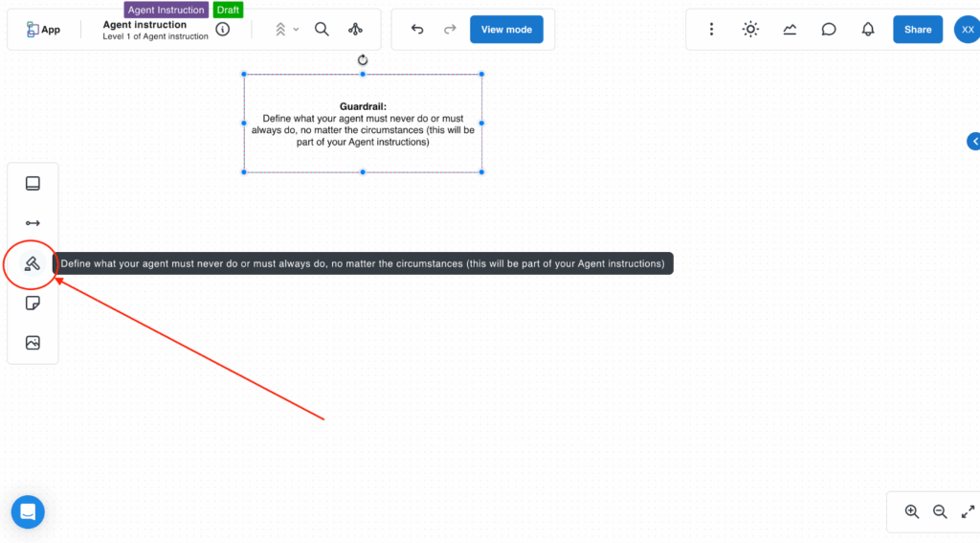This screenshot has width=980, height=543.
Task: Open the hierarchy diagram icon
Action: click(356, 30)
